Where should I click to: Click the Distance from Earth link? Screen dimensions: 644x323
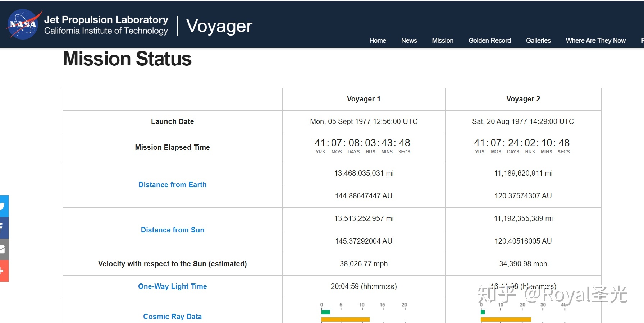(173, 185)
